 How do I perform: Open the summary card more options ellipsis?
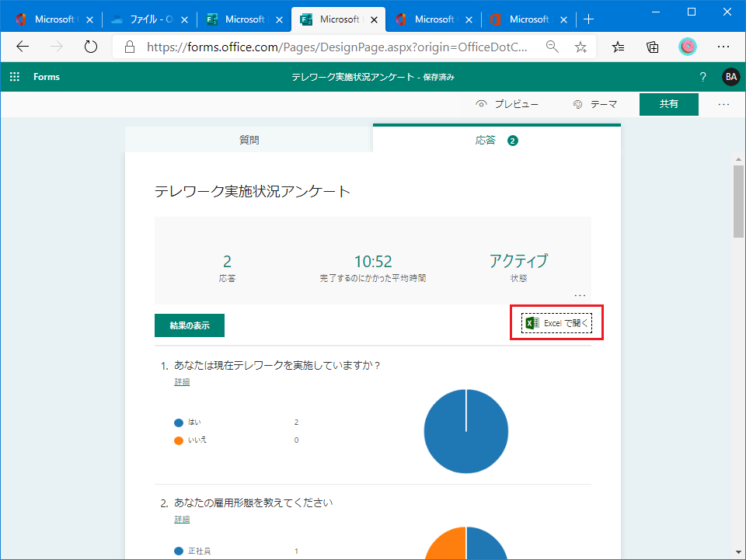click(580, 295)
